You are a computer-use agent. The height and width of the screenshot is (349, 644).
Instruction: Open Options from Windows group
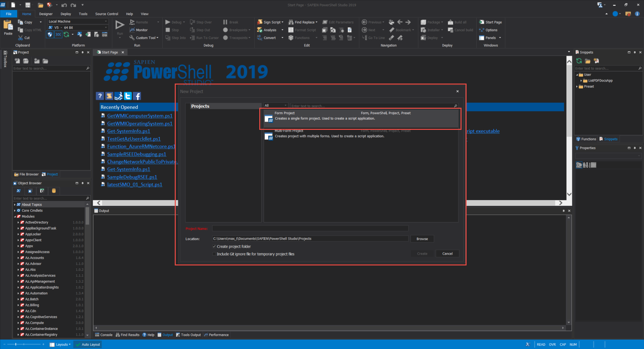(x=488, y=30)
